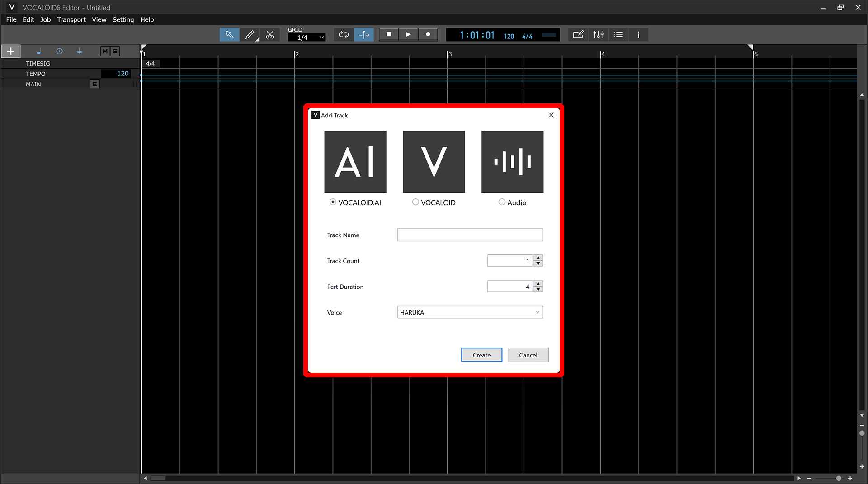Click the Create button
This screenshot has width=868, height=484.
point(481,355)
